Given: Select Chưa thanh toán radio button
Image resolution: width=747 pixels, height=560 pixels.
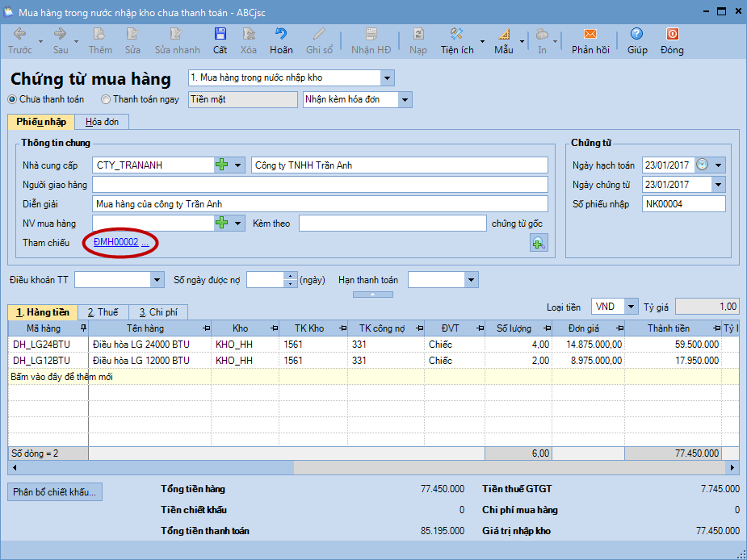Looking at the screenshot, I should (12, 99).
